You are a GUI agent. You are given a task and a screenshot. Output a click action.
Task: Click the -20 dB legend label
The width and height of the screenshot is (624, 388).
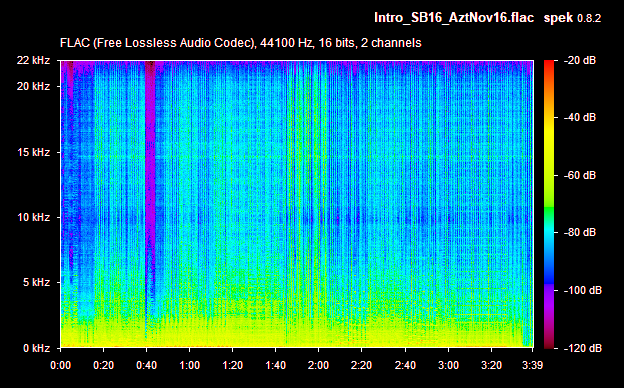coord(580,60)
